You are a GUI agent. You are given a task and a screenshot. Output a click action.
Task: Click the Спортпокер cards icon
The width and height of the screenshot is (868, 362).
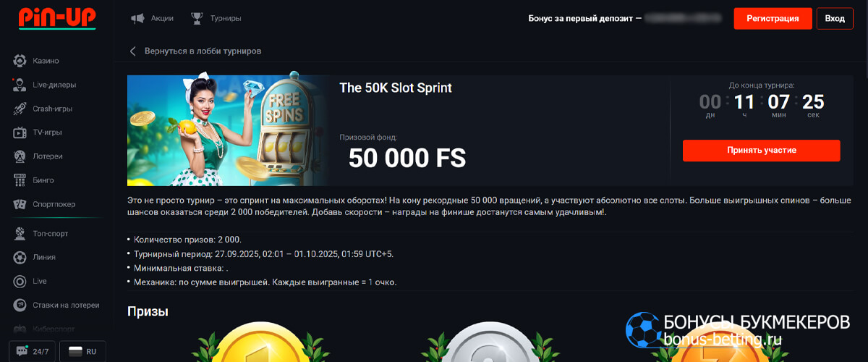(20, 204)
